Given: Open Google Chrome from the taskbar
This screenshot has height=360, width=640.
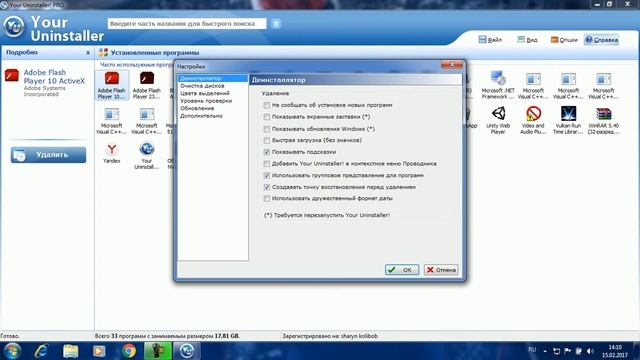Looking at the screenshot, I should 128,351.
